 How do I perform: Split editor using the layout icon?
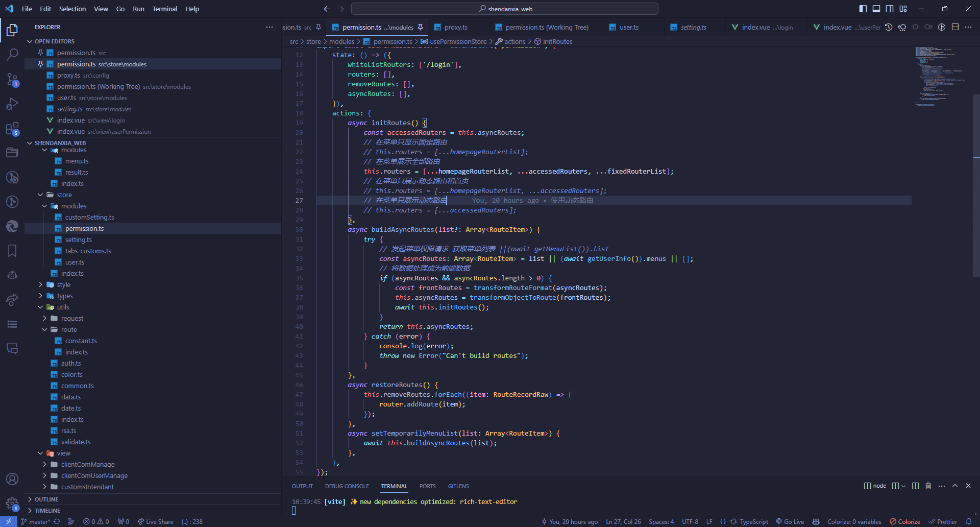(955, 27)
